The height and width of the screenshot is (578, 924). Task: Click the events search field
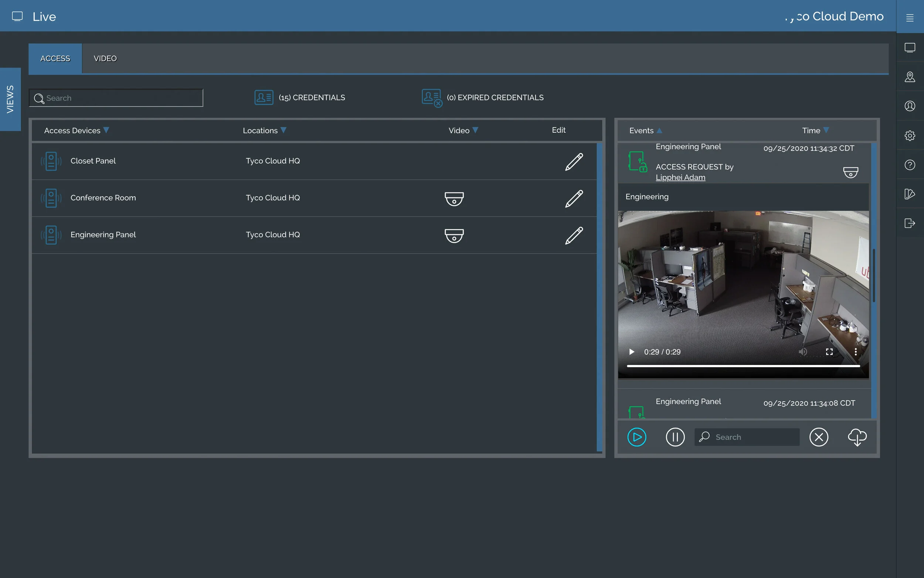click(x=747, y=437)
